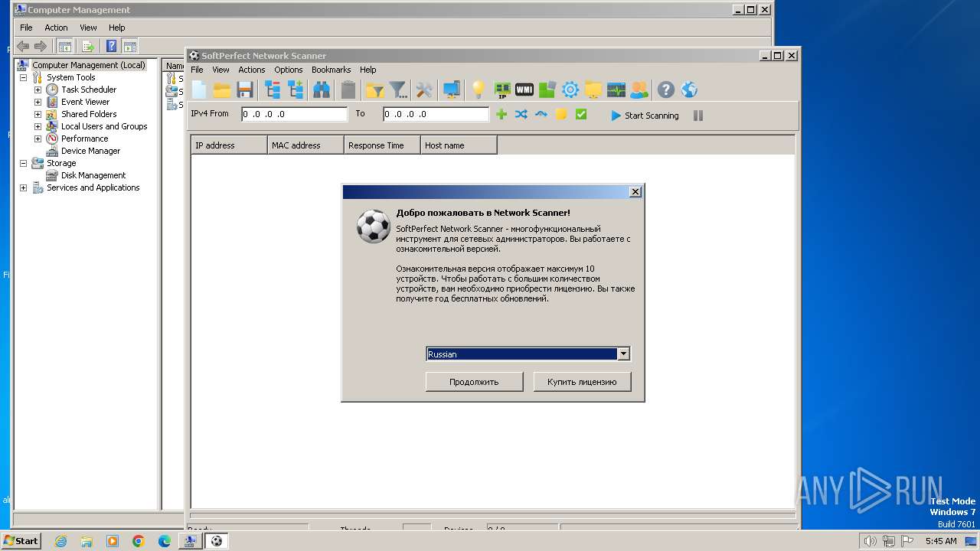This screenshot has width=980, height=551.
Task: Expand Shared Folders node
Action: pos(38,114)
